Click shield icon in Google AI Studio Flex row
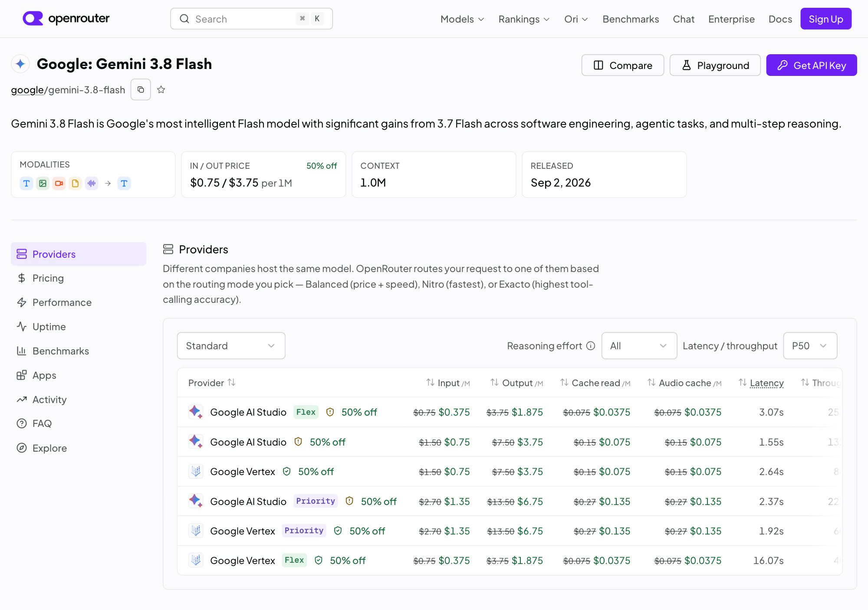This screenshot has height=610, width=868. pyautogui.click(x=330, y=412)
